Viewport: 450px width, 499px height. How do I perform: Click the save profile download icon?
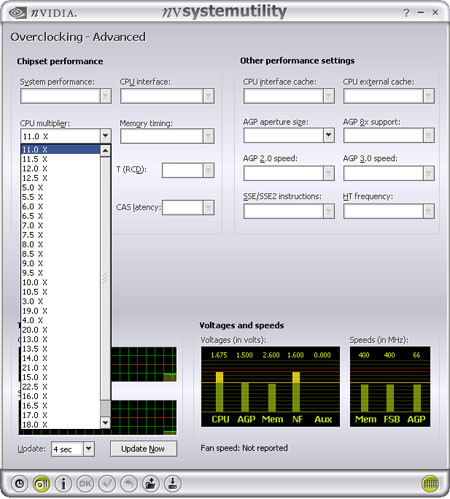click(173, 483)
